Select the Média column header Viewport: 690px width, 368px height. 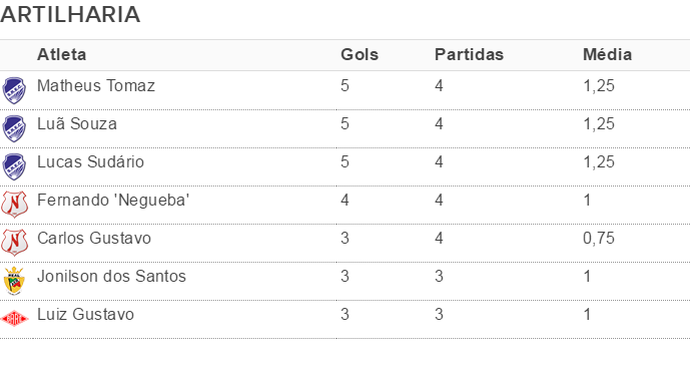click(x=607, y=55)
